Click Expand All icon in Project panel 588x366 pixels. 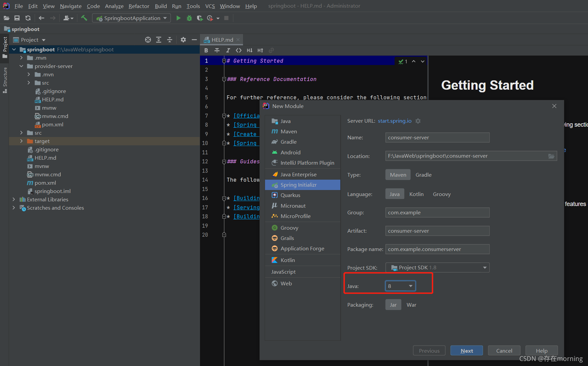pos(159,40)
